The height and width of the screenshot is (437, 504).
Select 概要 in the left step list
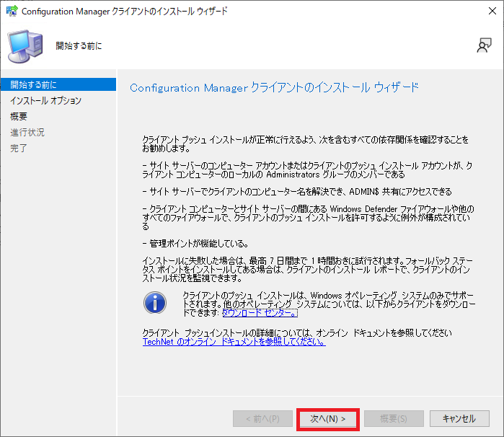(x=19, y=117)
